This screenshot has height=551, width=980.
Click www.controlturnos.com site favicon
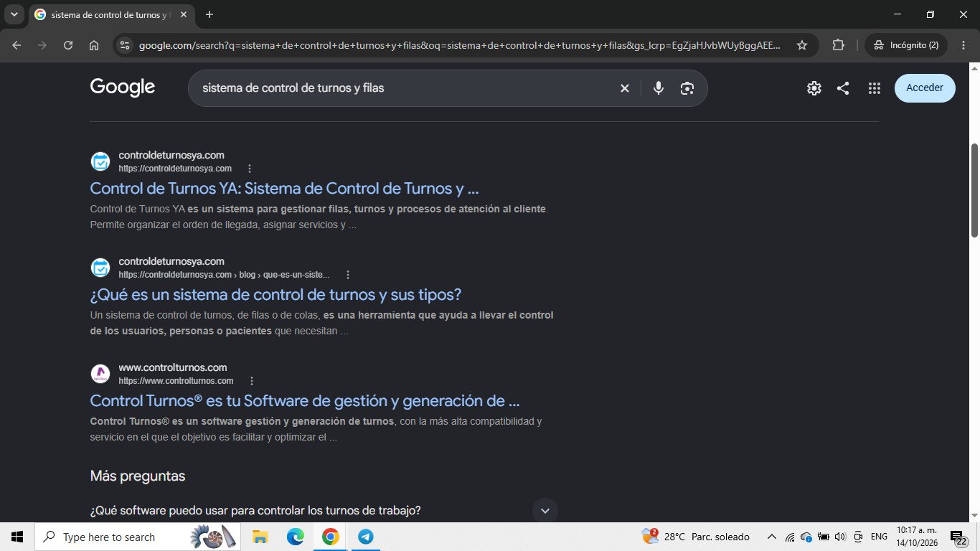pos(100,374)
